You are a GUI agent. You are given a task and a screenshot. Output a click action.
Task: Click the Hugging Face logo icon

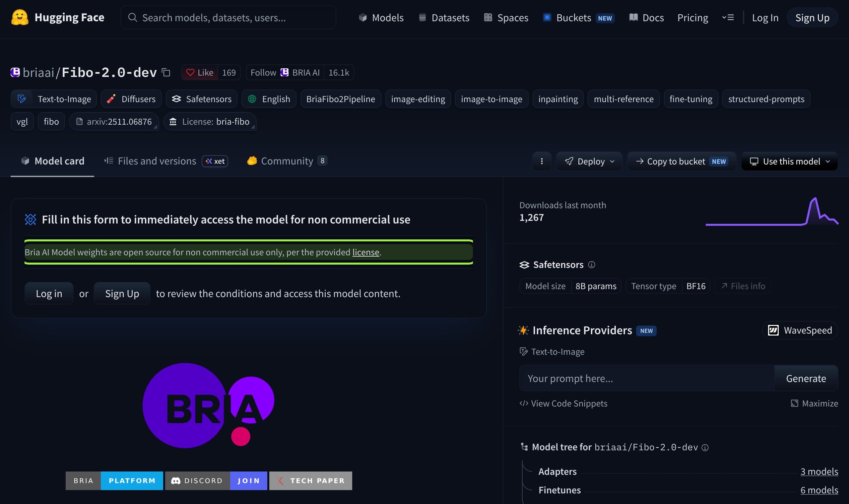point(20,17)
